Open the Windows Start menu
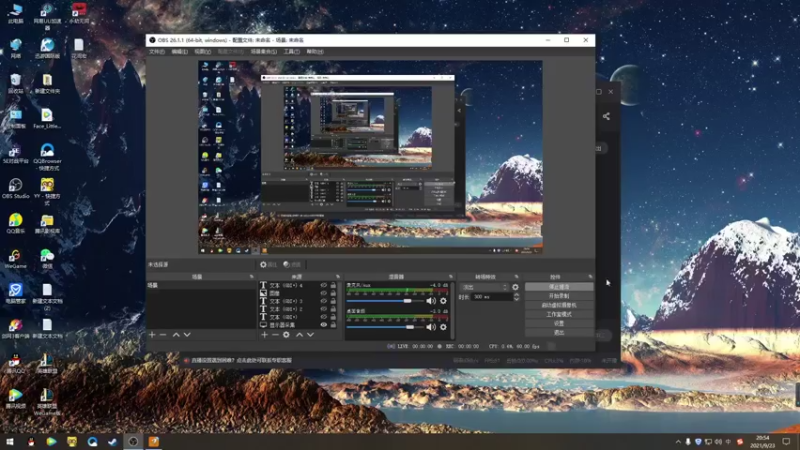 click(10, 441)
